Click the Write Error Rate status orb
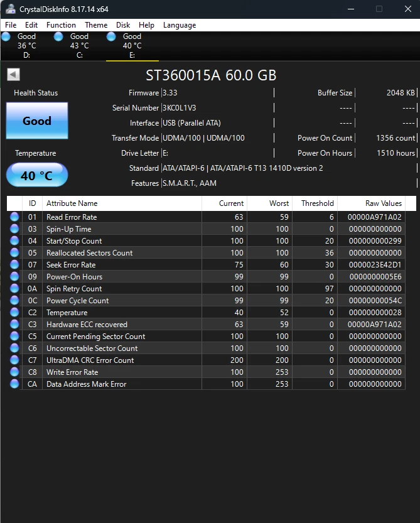The height and width of the screenshot is (523, 420). pos(14,372)
